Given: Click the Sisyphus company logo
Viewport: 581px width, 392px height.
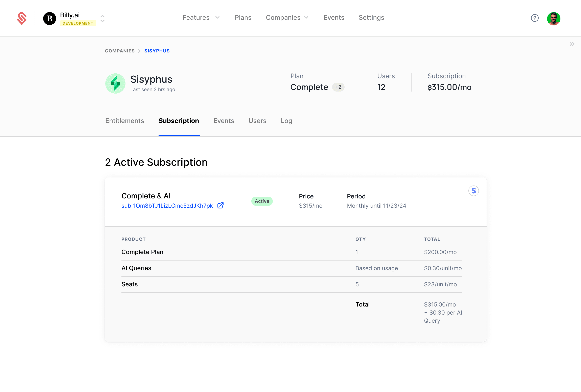Looking at the screenshot, I should click(115, 83).
